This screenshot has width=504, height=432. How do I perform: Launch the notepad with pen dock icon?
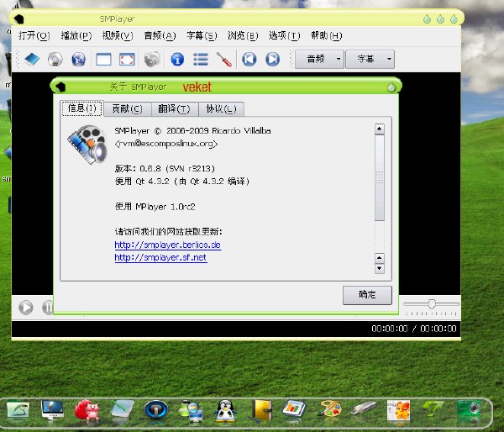(122, 409)
